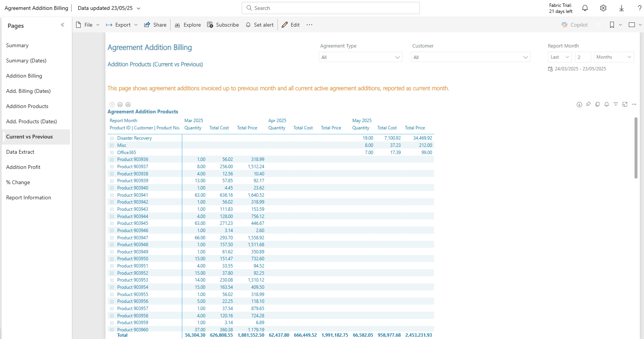
Task: Expand Product 903941 row
Action: 112,195
